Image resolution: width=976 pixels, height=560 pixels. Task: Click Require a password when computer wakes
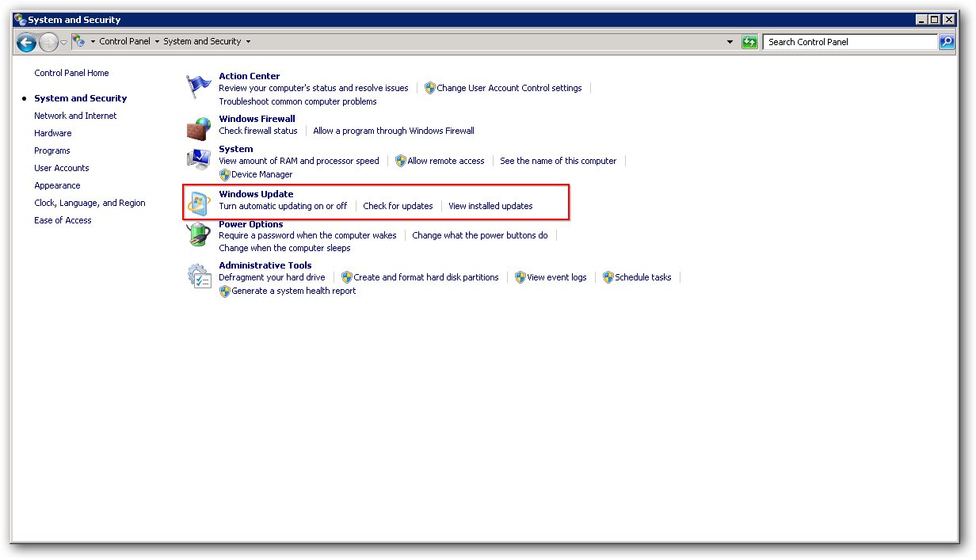tap(307, 235)
